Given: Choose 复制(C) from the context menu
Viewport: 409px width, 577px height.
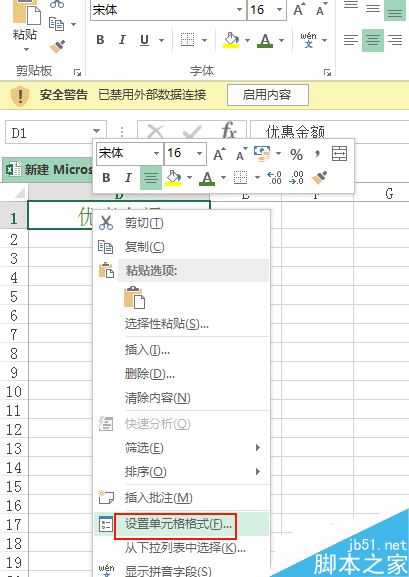Looking at the screenshot, I should point(182,247).
